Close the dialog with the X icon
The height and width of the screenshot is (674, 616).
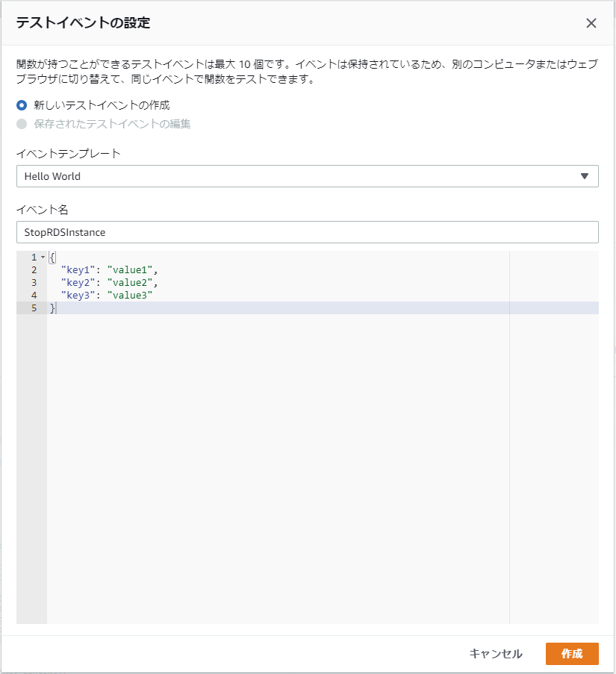591,23
